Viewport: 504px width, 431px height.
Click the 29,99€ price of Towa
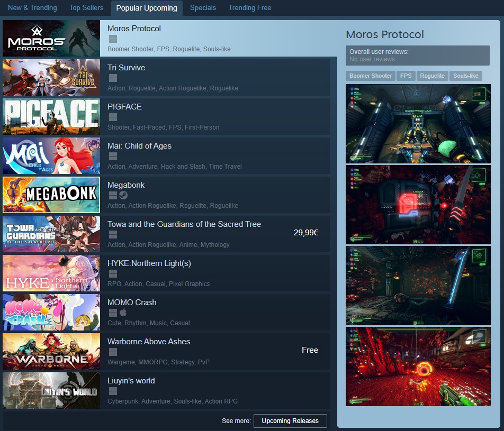[306, 233]
